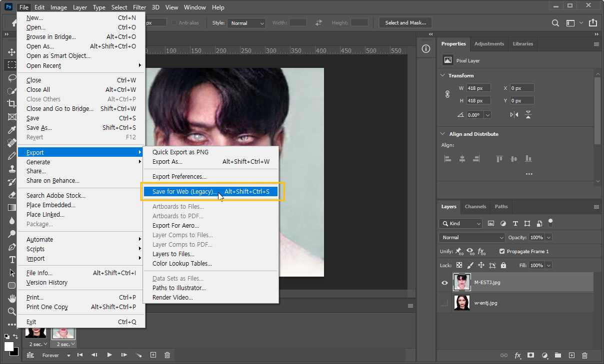Create a new layer with the plus icon
Viewport: 604px width, 364px height.
click(571, 355)
